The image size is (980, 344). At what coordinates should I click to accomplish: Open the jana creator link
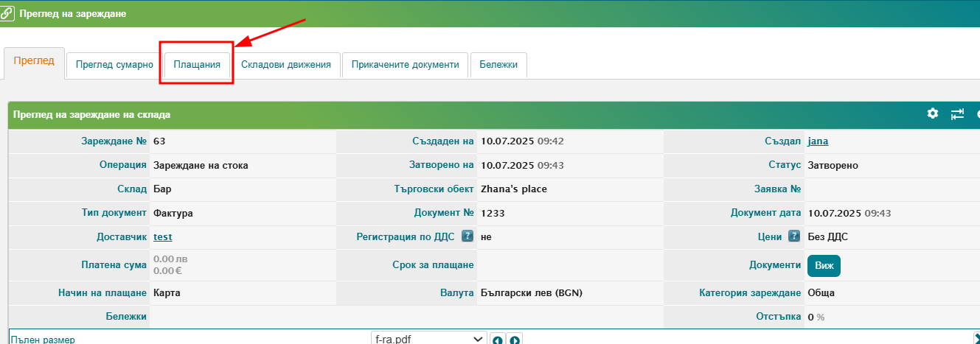(818, 141)
